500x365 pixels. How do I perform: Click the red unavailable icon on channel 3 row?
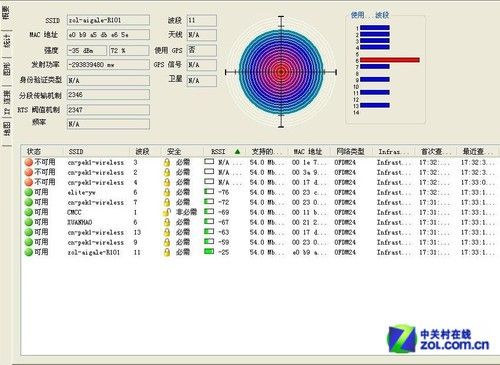coord(29,162)
